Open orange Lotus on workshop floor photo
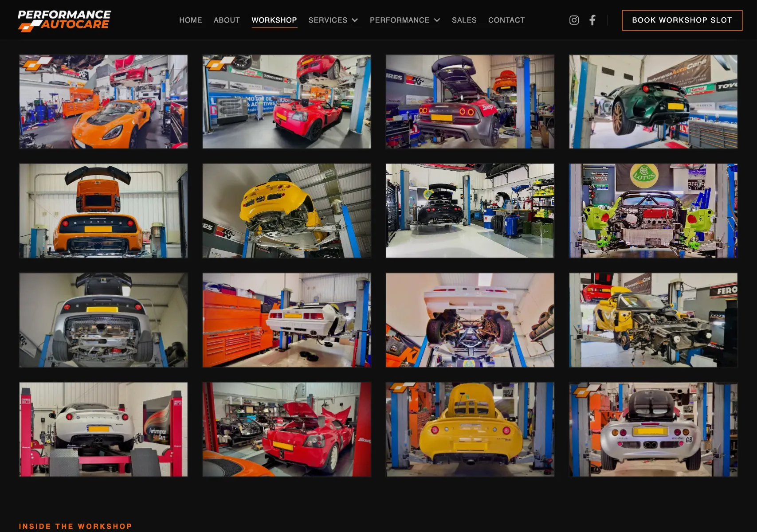 pos(103,102)
